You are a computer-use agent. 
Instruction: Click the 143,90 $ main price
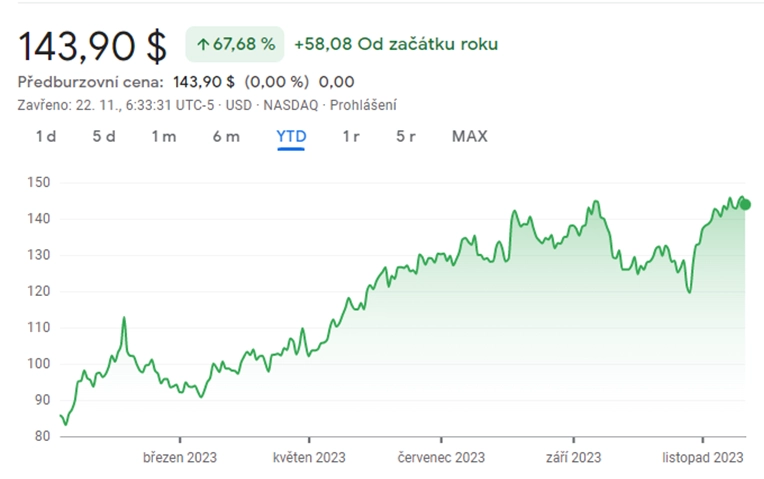[92, 46]
